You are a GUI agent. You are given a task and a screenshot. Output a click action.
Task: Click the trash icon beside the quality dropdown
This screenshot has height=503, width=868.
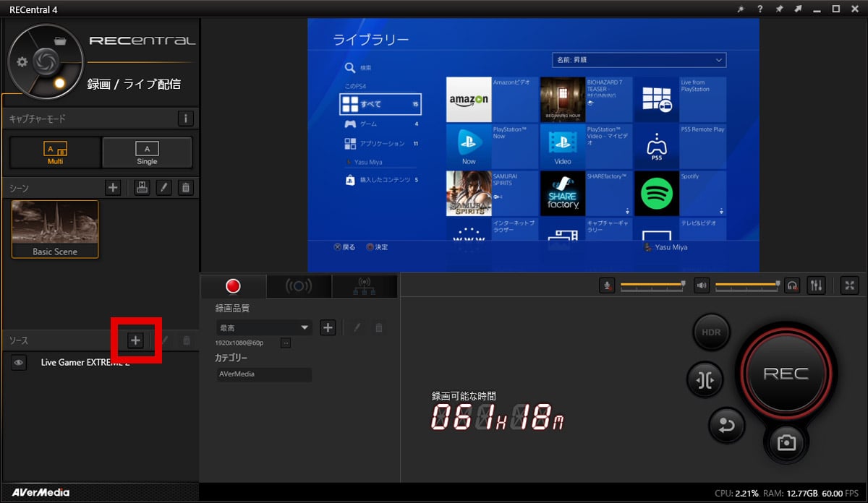point(378,327)
